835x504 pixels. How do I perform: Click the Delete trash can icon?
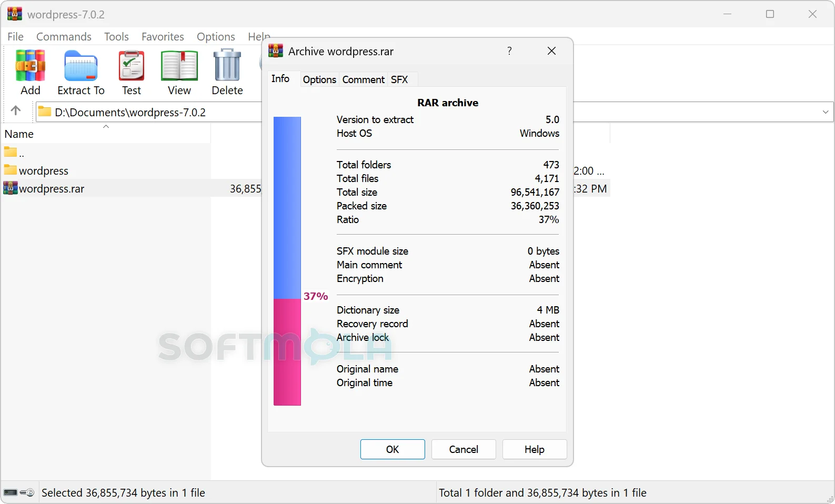point(227,65)
